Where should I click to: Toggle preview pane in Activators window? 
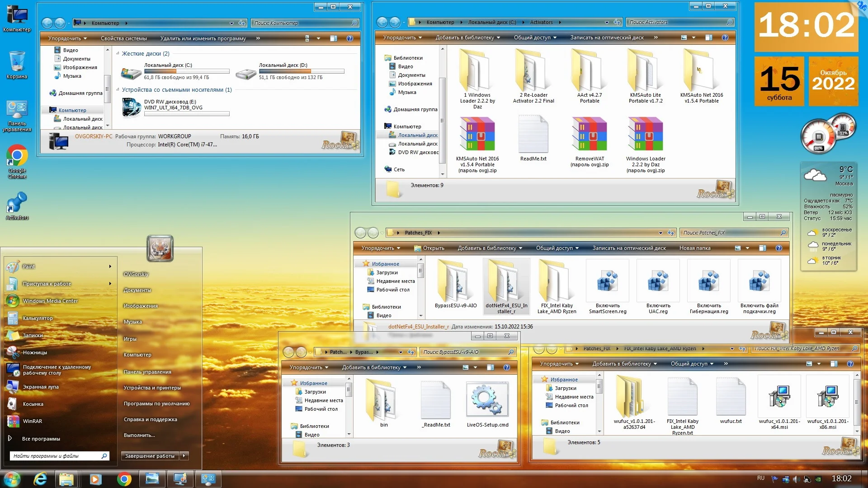click(708, 38)
